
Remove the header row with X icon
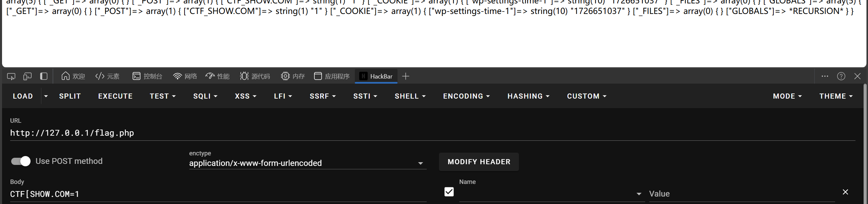pyautogui.click(x=845, y=192)
